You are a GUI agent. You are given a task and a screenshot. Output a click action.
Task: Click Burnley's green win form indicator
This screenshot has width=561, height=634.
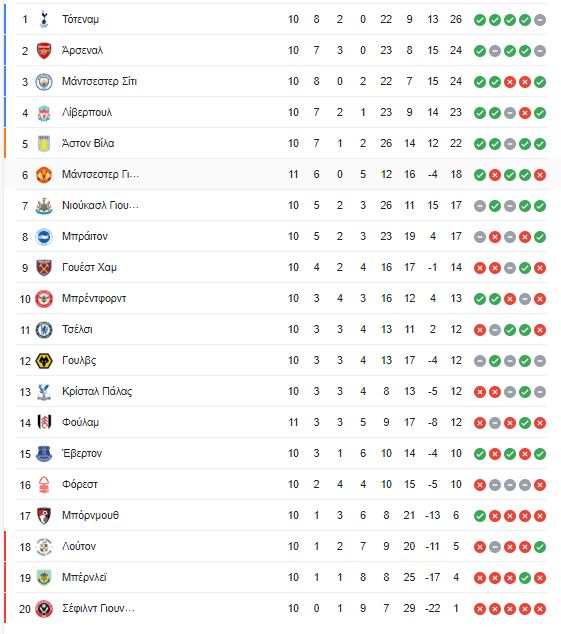tap(525, 578)
